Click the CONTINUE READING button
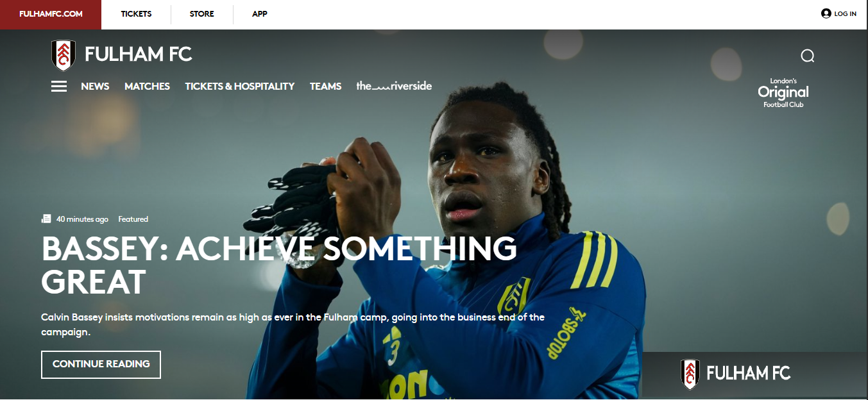The width and height of the screenshot is (868, 400). (101, 364)
